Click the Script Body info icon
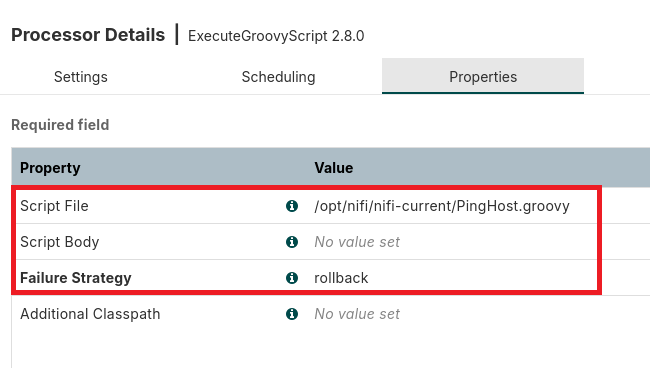Image resolution: width=650 pixels, height=368 pixels. click(x=292, y=242)
